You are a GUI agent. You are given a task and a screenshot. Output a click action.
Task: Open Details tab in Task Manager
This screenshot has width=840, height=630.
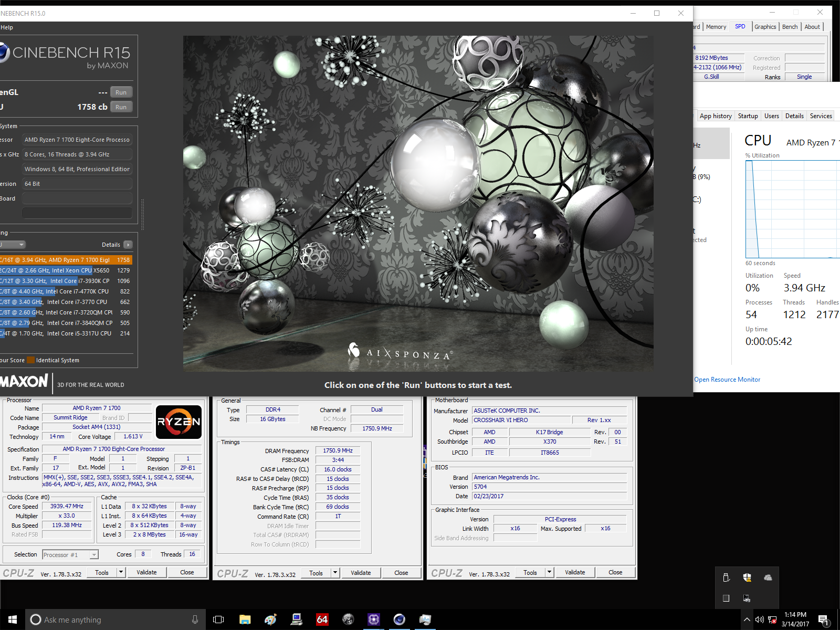[794, 116]
